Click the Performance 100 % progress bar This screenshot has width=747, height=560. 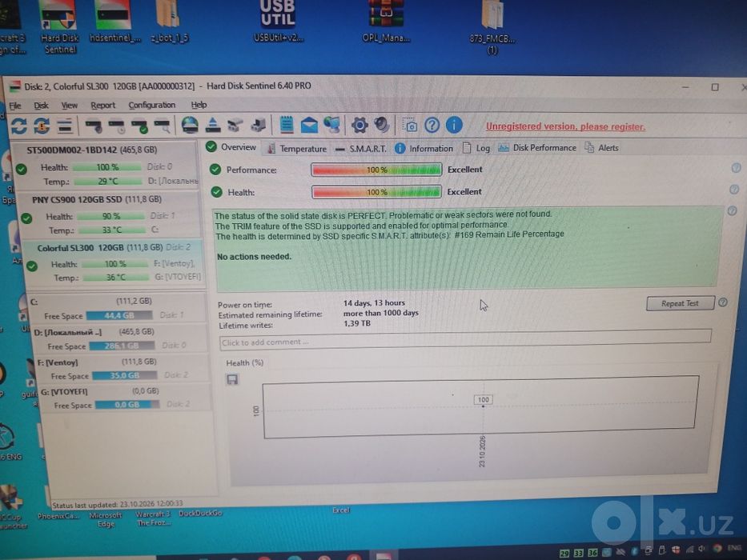pyautogui.click(x=376, y=170)
